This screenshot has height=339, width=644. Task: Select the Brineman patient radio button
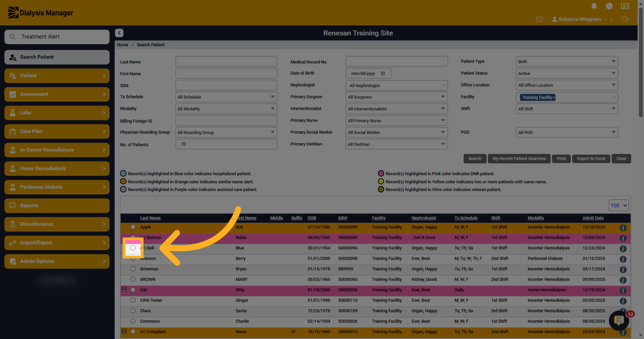(133, 269)
